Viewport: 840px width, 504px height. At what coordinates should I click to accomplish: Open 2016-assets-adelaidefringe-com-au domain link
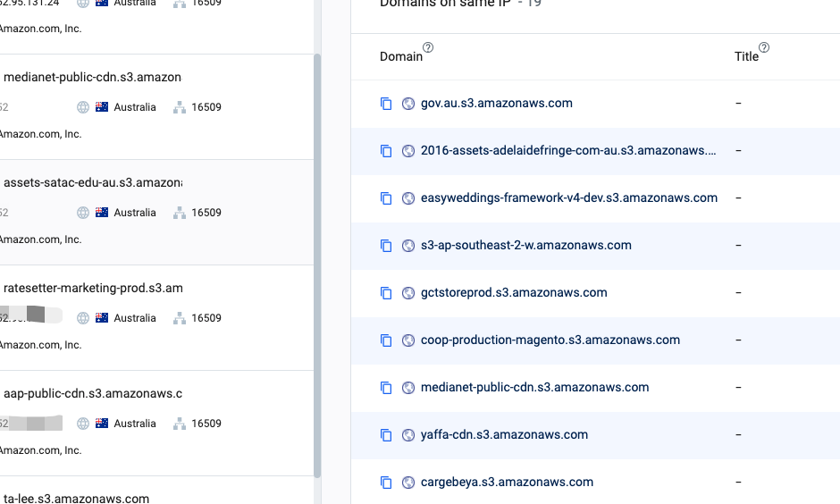click(568, 150)
